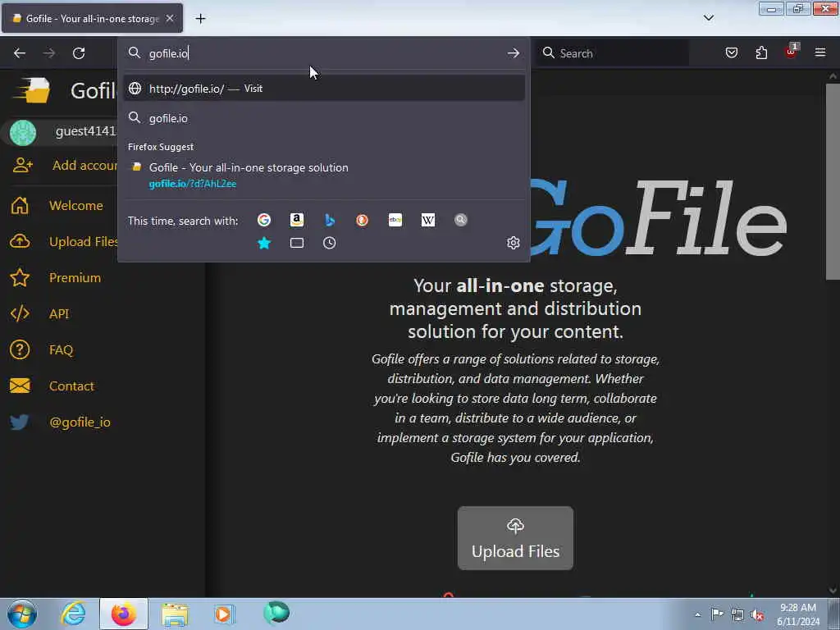Open a new tab with the plus button
Screen dimensions: 840x630
[200, 19]
